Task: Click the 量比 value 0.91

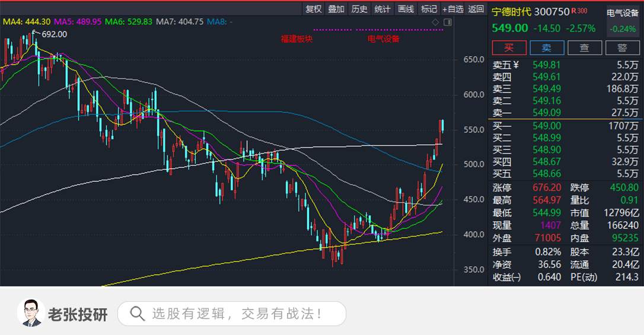Action: (630, 200)
